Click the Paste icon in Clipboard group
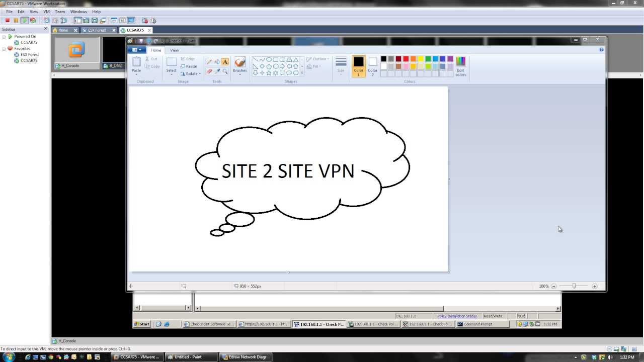The image size is (644, 362). (136, 62)
